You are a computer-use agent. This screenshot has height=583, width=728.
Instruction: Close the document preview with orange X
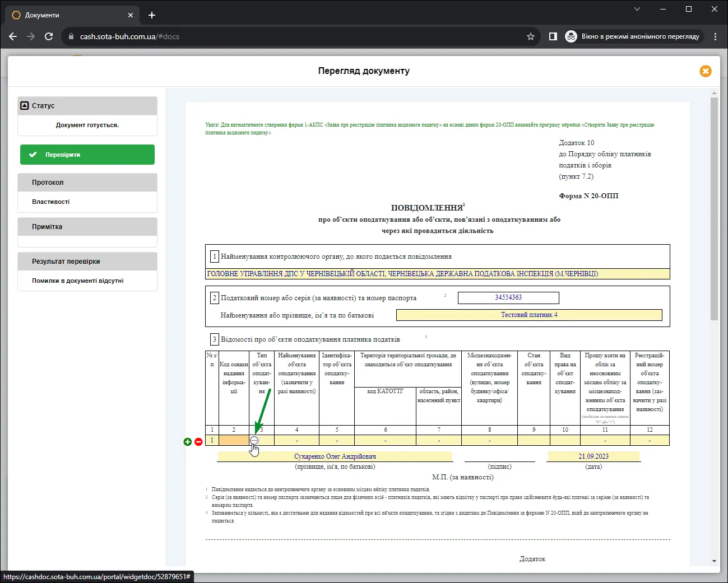pyautogui.click(x=706, y=71)
